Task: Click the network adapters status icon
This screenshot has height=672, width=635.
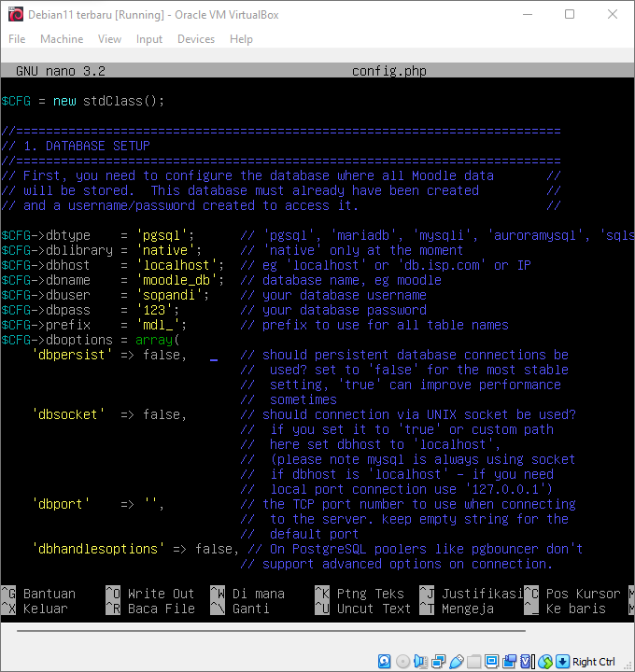Action: (439, 662)
